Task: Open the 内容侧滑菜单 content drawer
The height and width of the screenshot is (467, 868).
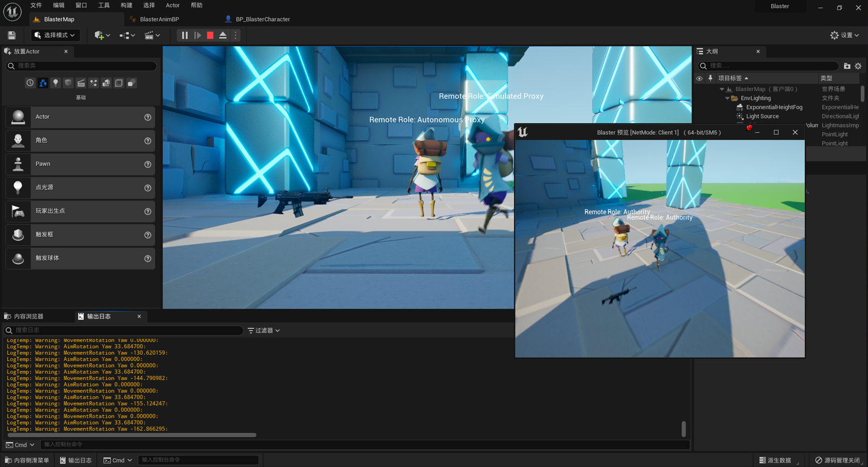Action: pyautogui.click(x=27, y=460)
